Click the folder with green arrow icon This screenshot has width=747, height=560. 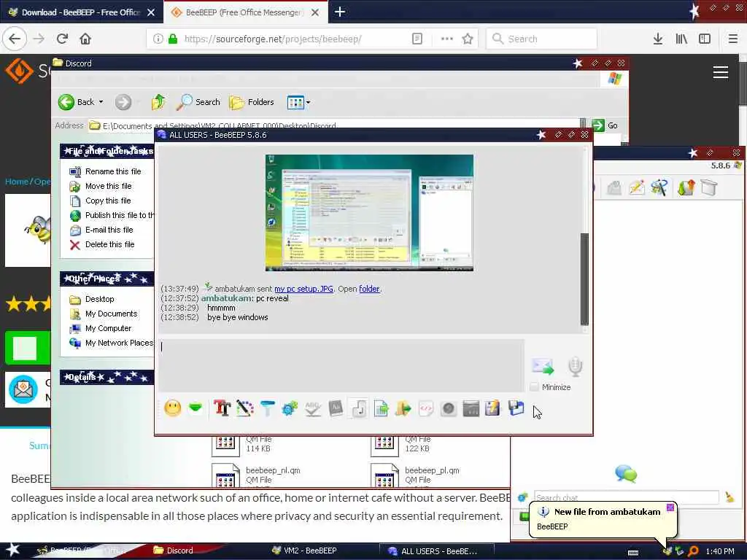pos(403,408)
